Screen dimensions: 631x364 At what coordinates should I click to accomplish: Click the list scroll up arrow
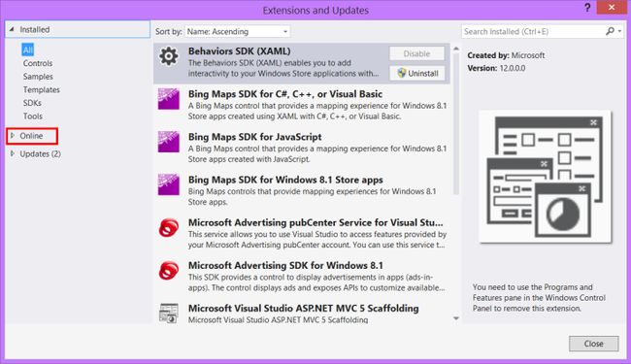[x=456, y=49]
